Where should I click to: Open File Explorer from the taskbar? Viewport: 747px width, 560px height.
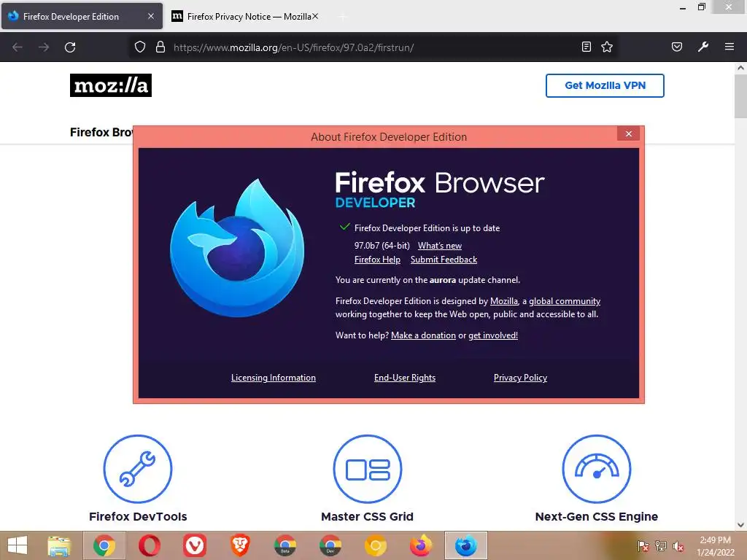click(x=59, y=545)
